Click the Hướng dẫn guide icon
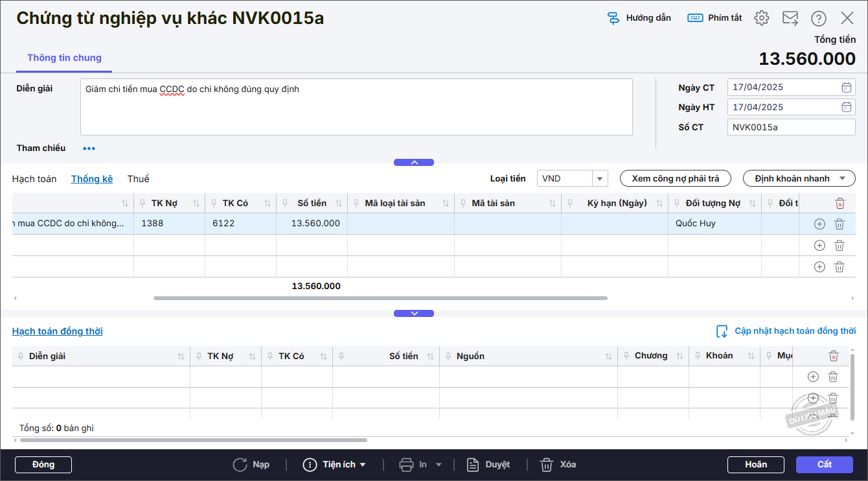Image resolution: width=868 pixels, height=481 pixels. pos(613,18)
